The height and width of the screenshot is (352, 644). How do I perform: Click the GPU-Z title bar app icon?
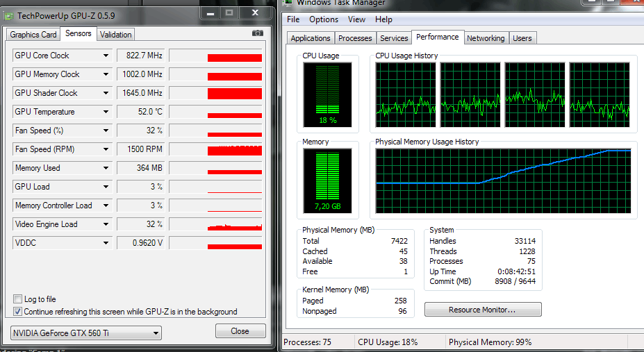(x=8, y=17)
